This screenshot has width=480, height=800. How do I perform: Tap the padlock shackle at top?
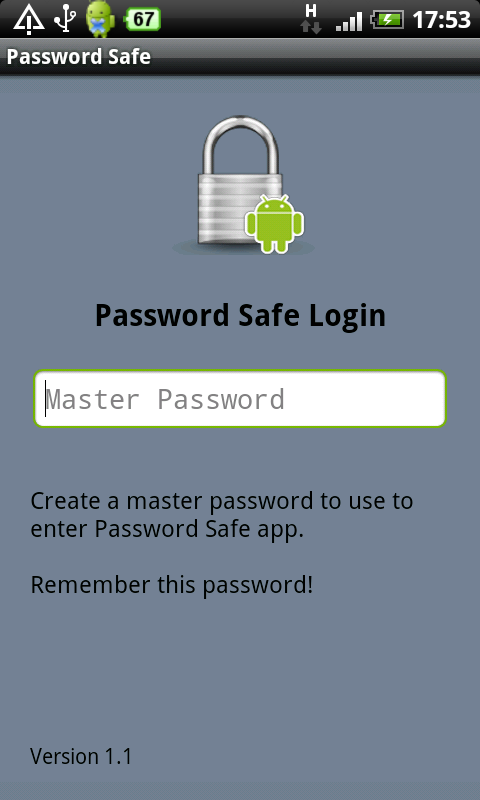point(241,145)
